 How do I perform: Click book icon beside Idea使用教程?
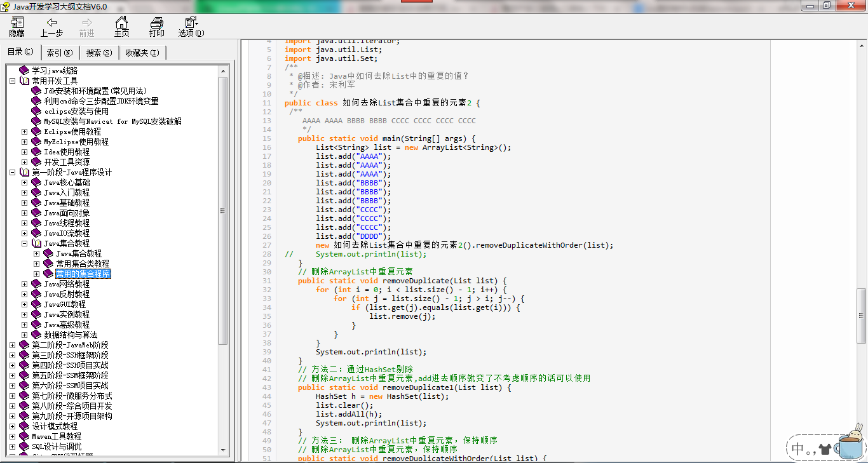point(36,152)
